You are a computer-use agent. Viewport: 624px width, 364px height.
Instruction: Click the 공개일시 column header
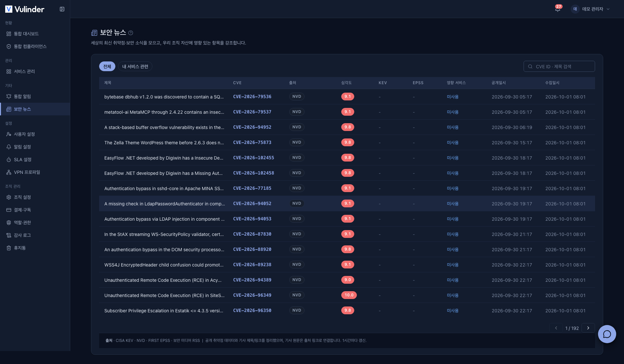coord(499,83)
